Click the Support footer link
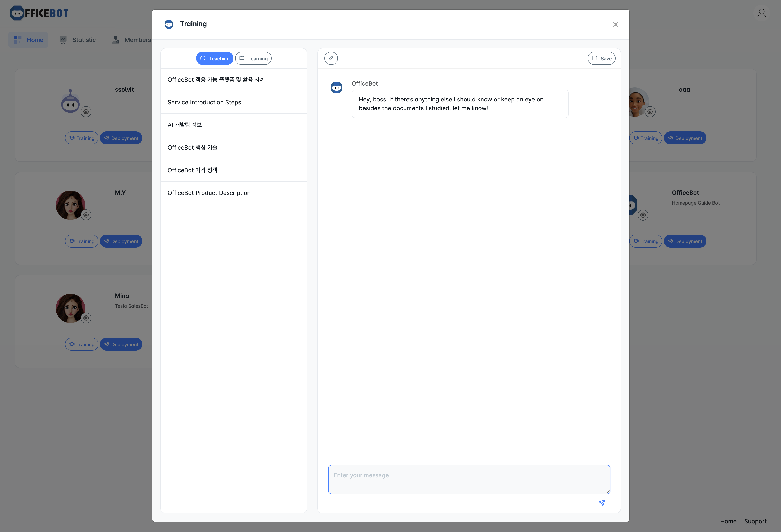 pos(755,521)
